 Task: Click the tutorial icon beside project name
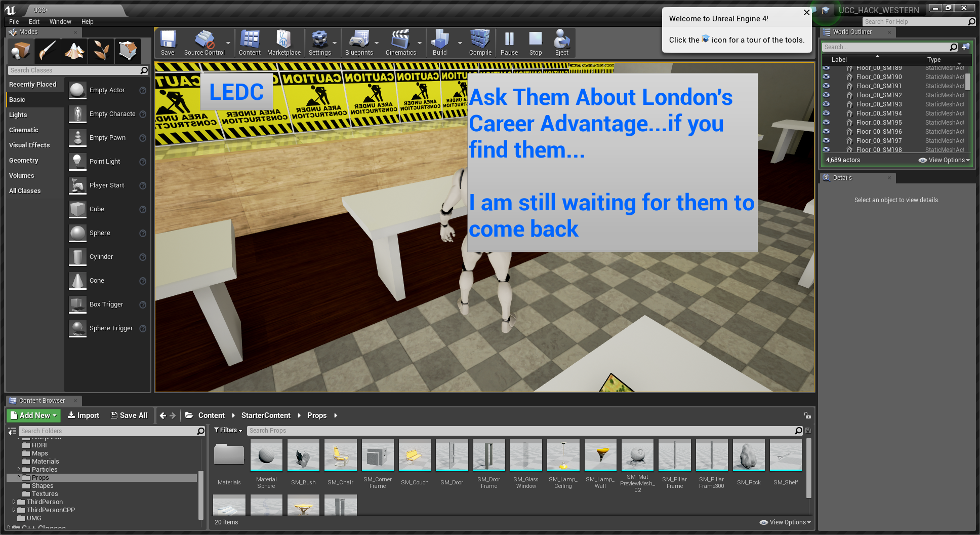(826, 10)
